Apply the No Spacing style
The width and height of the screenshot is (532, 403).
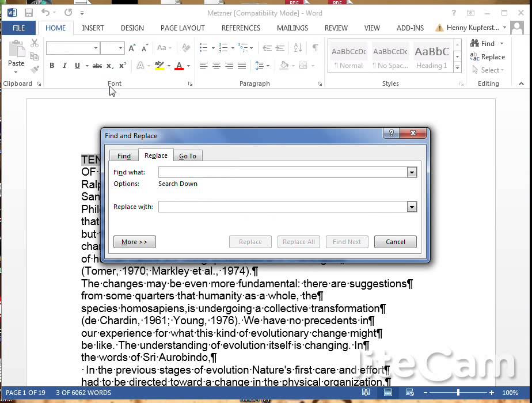pyautogui.click(x=390, y=56)
